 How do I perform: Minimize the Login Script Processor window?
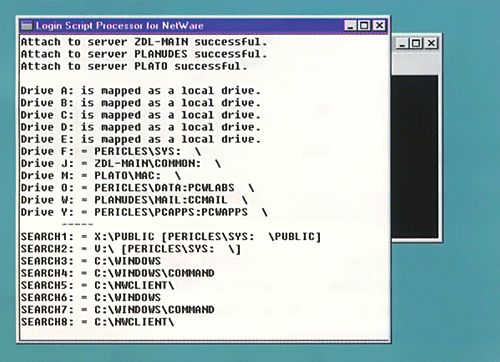(x=350, y=26)
